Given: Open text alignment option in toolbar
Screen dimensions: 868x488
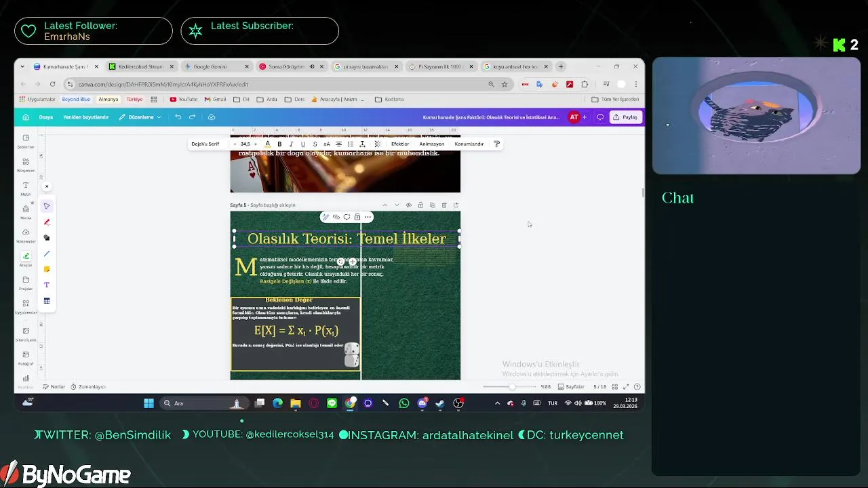Looking at the screenshot, I should click(338, 144).
